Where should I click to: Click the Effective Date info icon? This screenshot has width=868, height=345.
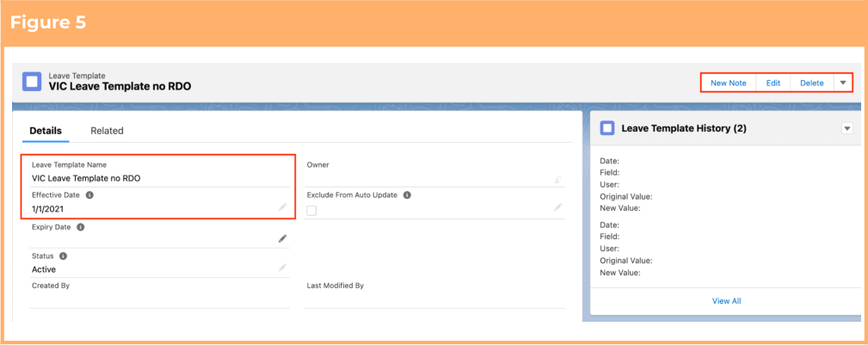89,195
